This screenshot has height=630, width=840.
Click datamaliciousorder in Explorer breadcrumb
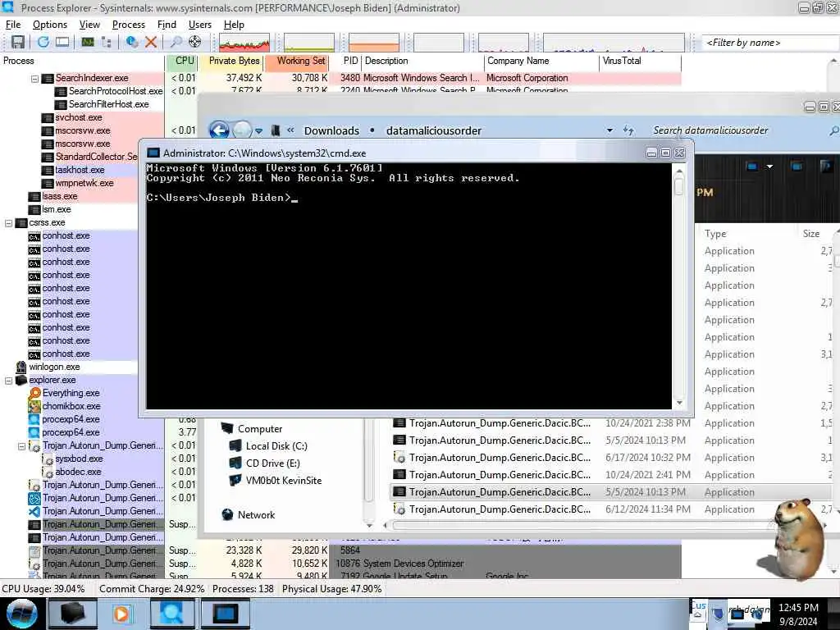pos(434,130)
